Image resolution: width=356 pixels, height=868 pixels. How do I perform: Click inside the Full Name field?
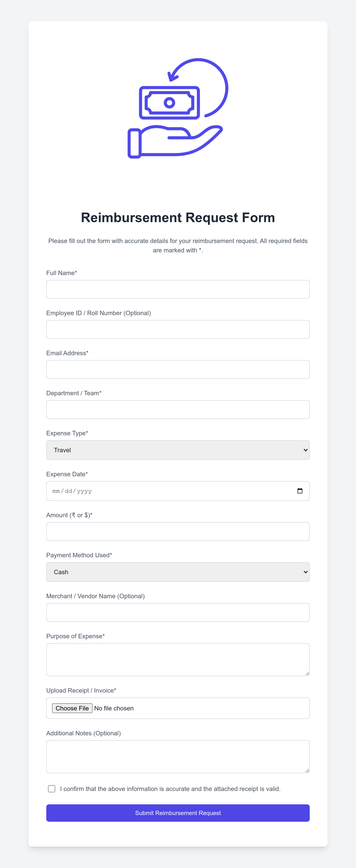tap(178, 289)
